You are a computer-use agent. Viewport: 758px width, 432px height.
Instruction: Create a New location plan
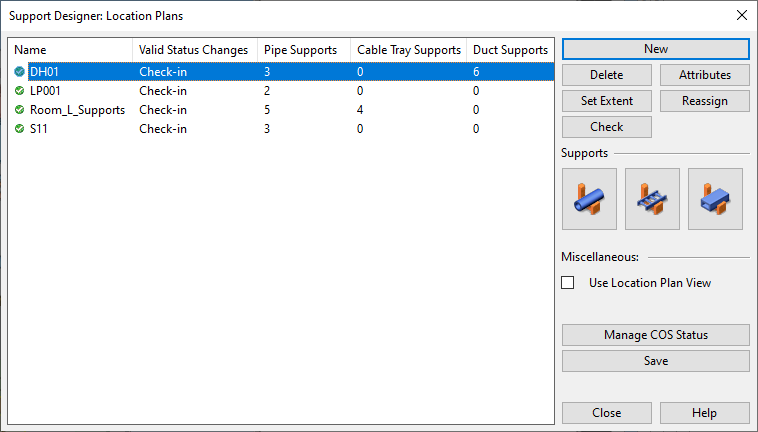click(656, 49)
